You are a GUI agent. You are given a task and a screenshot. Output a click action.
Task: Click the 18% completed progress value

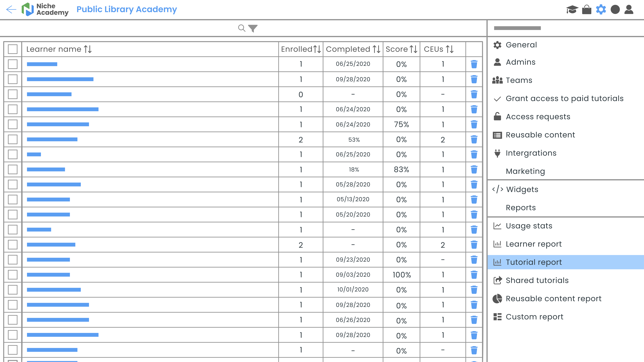(354, 170)
